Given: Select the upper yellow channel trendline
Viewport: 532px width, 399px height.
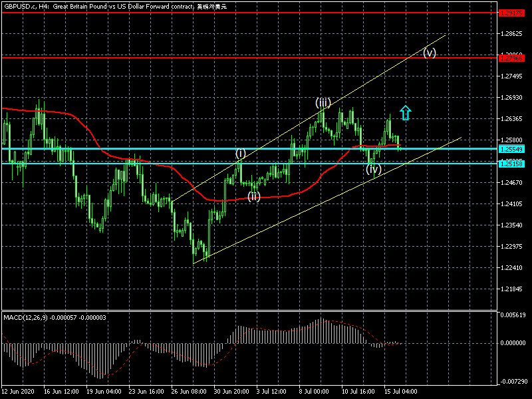Looking at the screenshot, I should click(x=332, y=105).
